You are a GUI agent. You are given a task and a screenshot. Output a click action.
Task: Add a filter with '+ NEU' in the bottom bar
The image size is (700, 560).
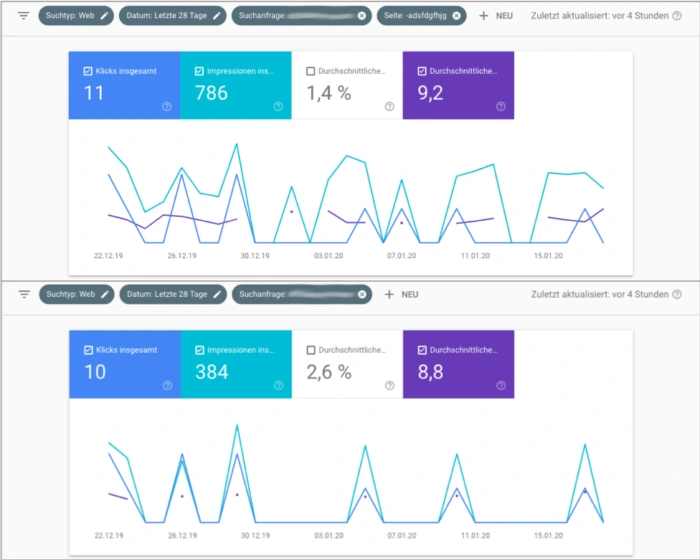401,295
